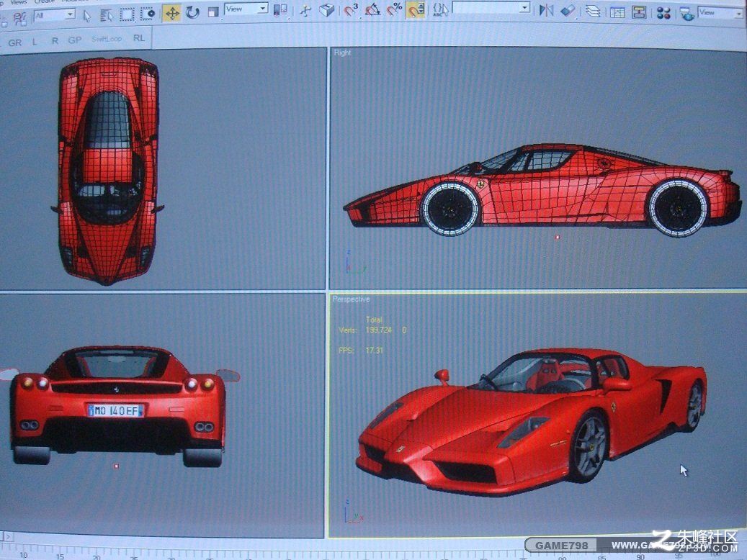Click the Perspective viewport label
The height and width of the screenshot is (560, 747).
point(351,299)
